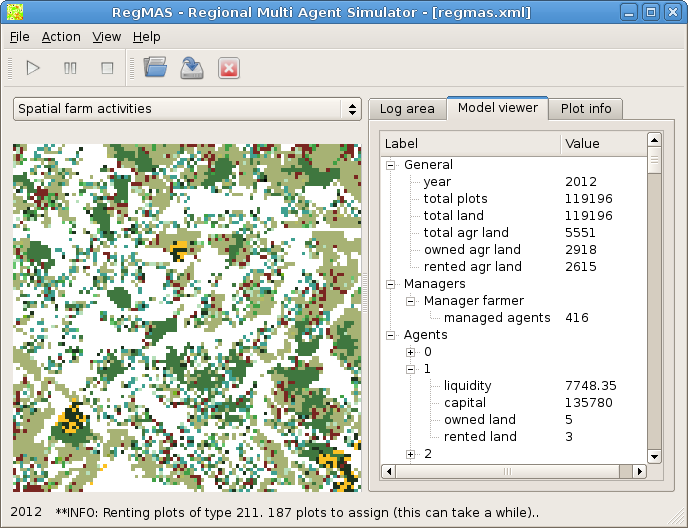Viewport: 688px width, 528px height.
Task: Click the vertical scrollbar thumb in tree panel
Action: [x=654, y=161]
